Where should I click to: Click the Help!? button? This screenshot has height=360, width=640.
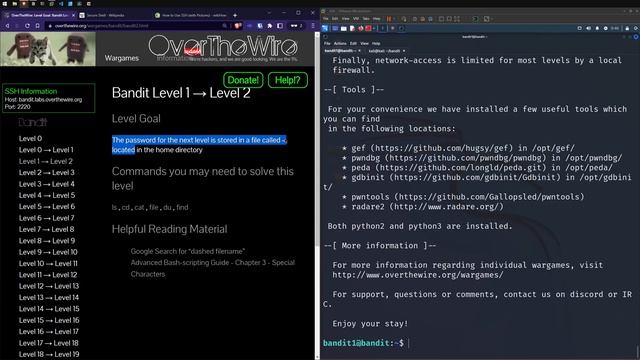287,80
